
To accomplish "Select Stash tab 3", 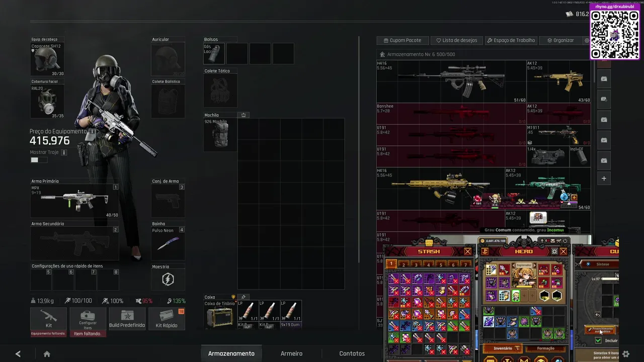I will tap(416, 264).
